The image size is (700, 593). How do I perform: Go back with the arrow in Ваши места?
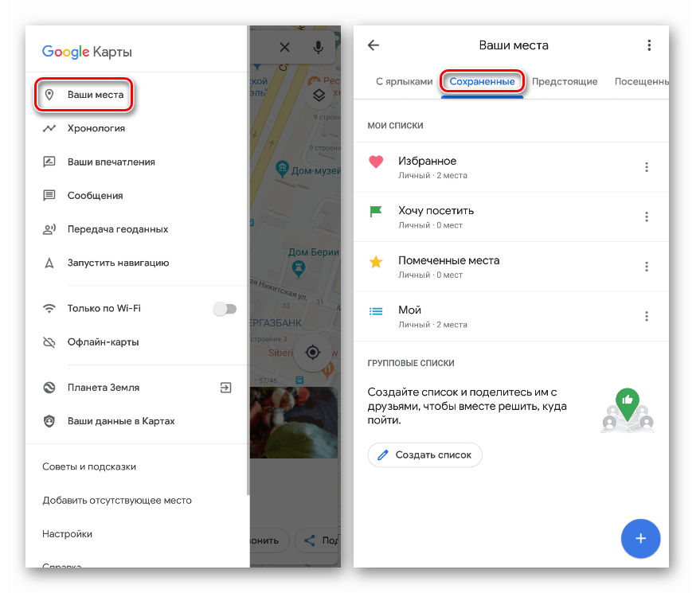[373, 45]
